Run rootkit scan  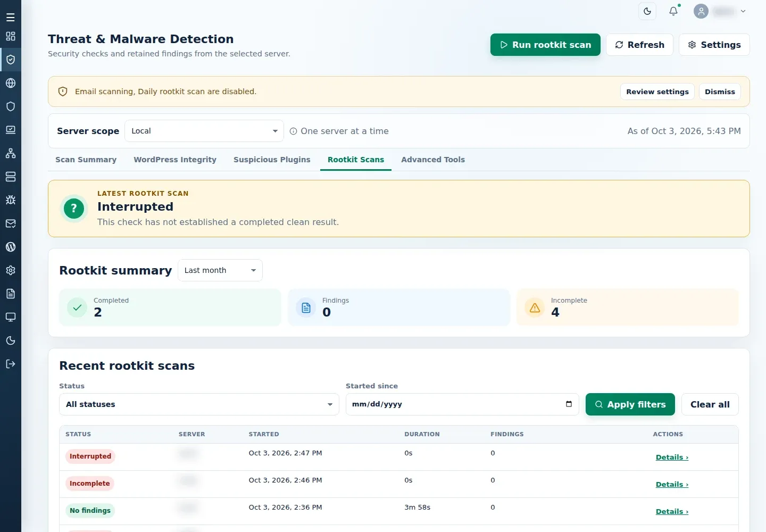(x=545, y=45)
